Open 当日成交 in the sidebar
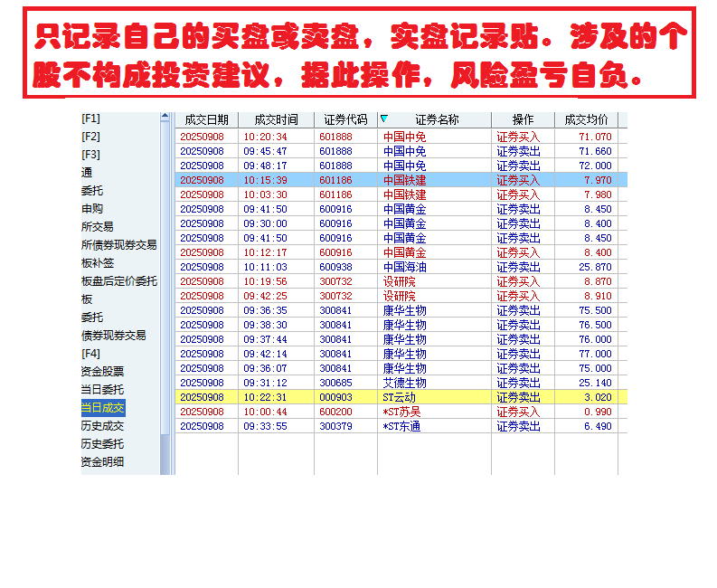This screenshot has height=588, width=717. click(x=103, y=408)
